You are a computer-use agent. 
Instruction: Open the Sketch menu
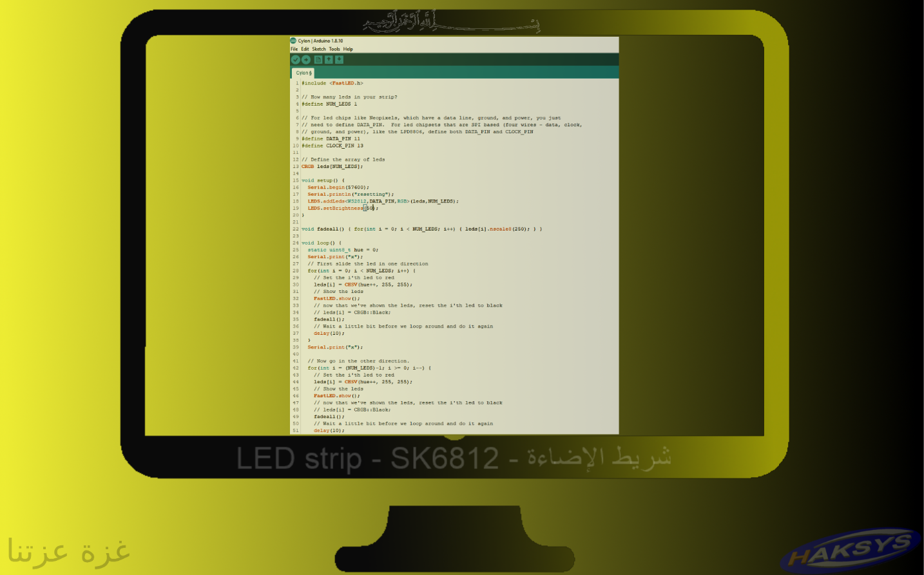[318, 49]
